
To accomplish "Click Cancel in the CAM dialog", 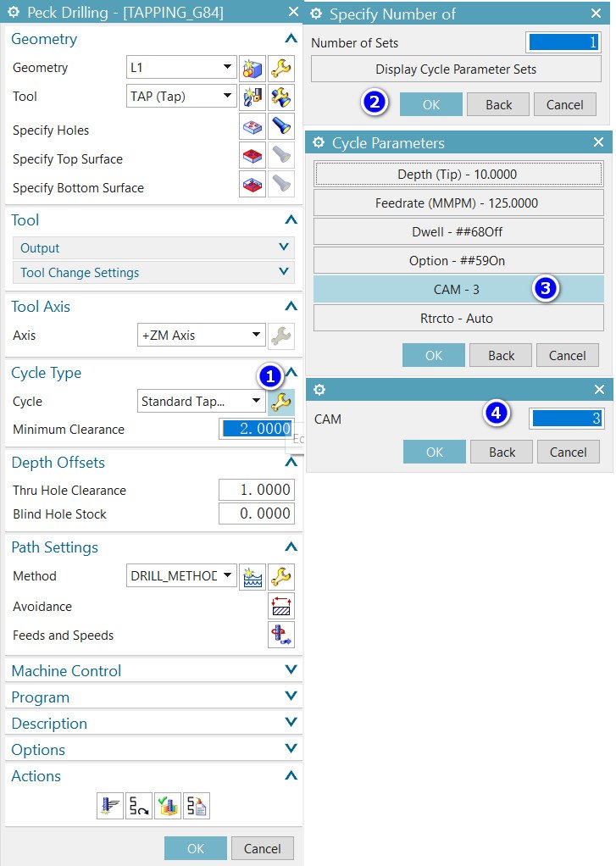I will (x=568, y=452).
